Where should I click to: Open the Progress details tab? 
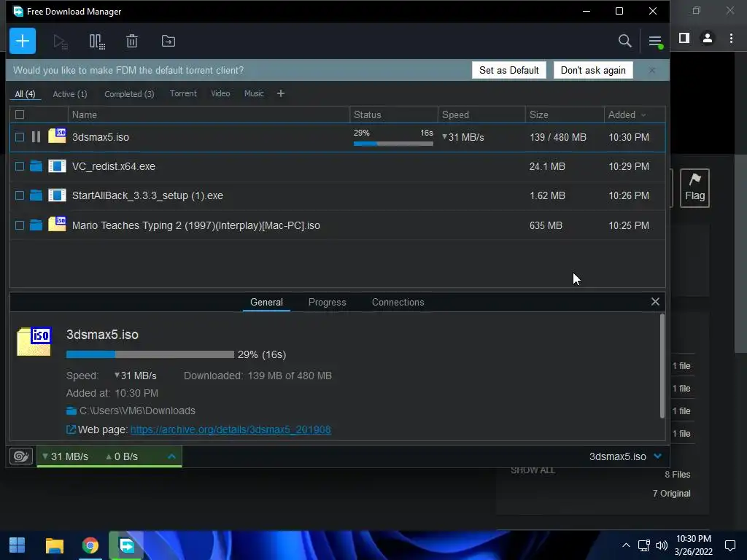(x=328, y=302)
